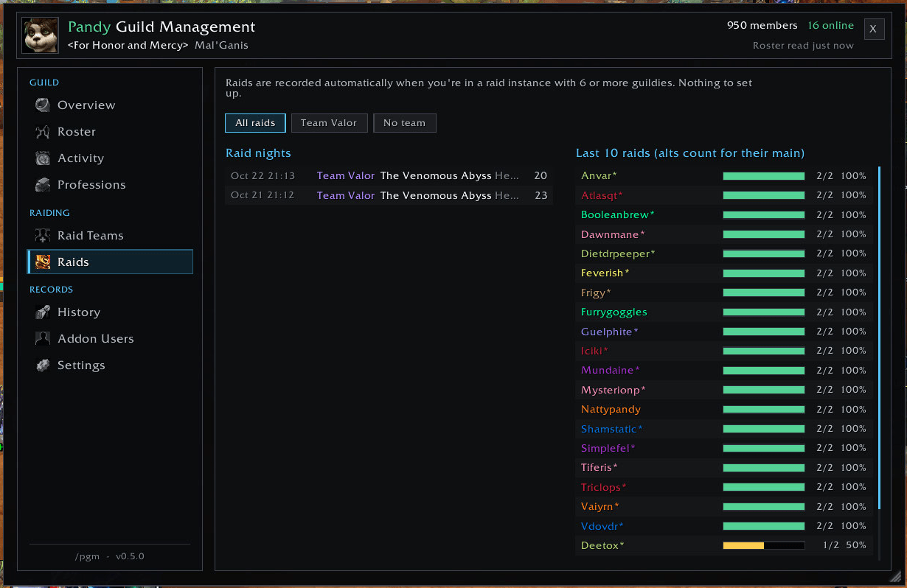Open the Oct 21 21:12 raid night

click(389, 195)
